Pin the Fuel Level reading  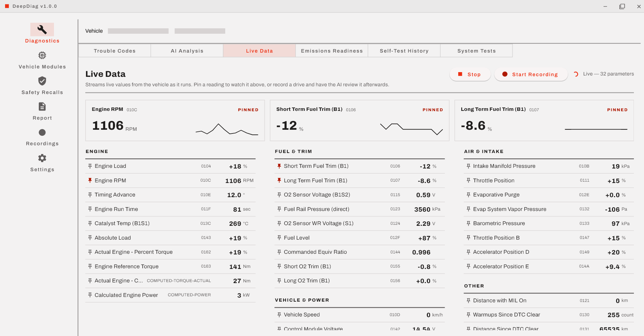(279, 238)
